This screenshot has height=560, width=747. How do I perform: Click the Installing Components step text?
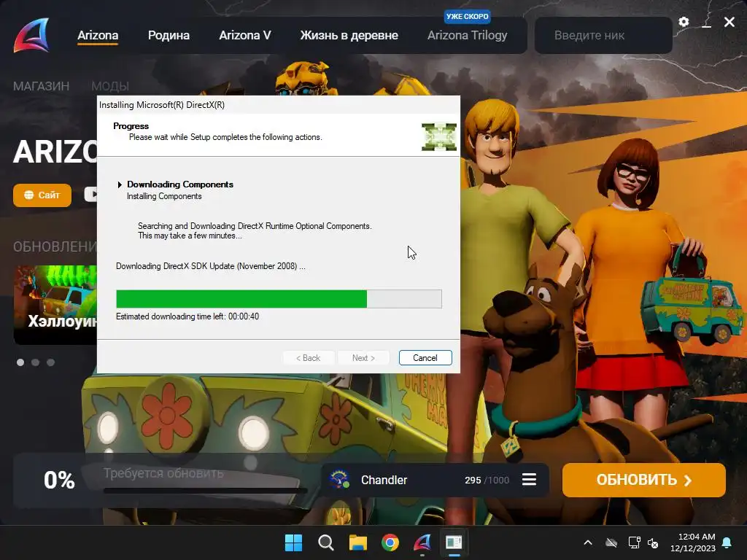coord(164,196)
